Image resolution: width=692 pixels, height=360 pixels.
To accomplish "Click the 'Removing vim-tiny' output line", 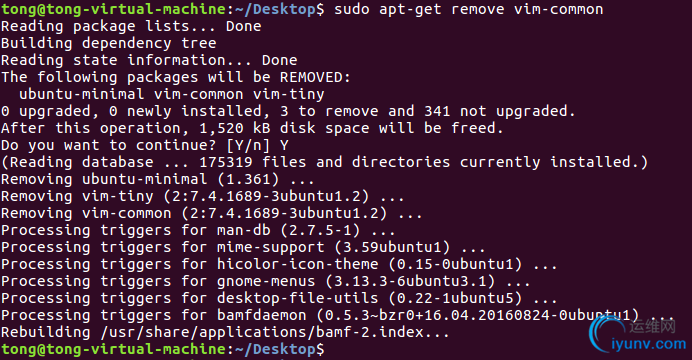I will coord(203,196).
